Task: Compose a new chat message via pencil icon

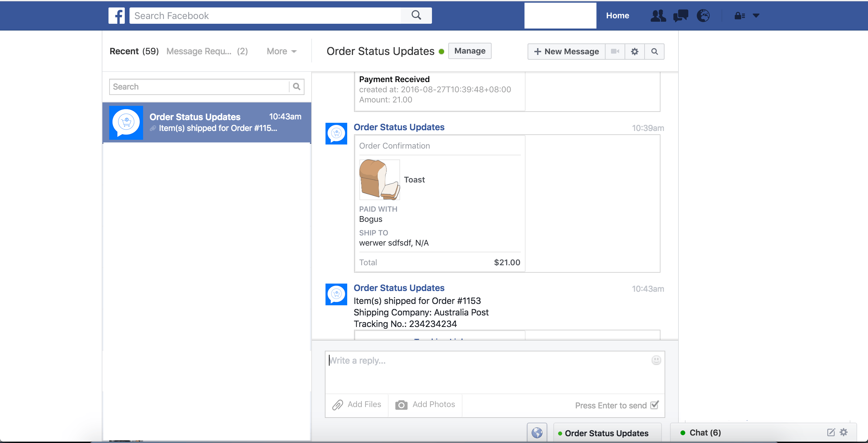Action: click(831, 432)
